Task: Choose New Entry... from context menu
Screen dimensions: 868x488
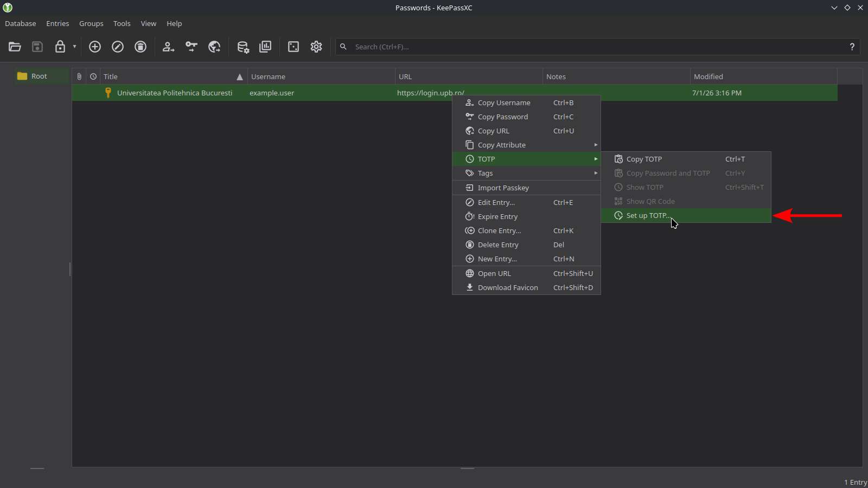Action: tap(526, 259)
